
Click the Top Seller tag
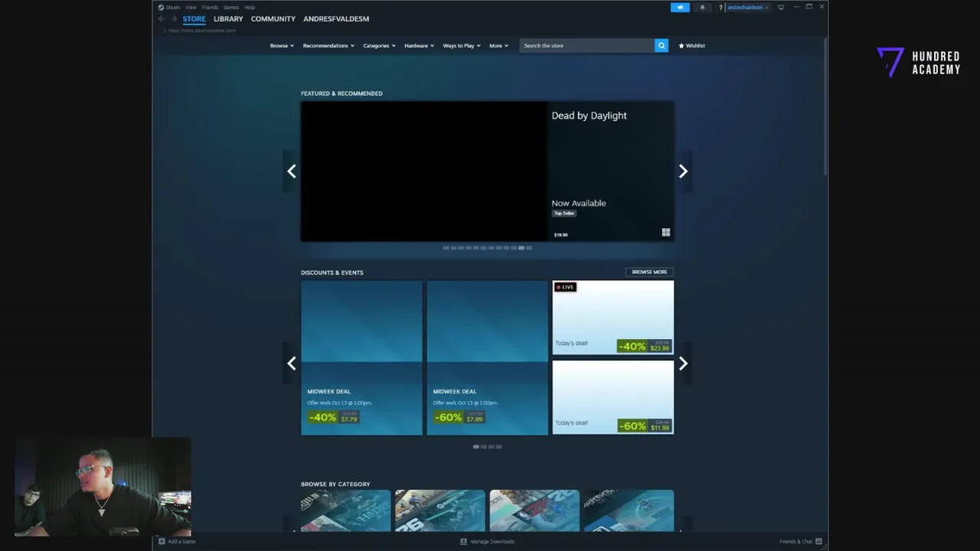pos(563,214)
